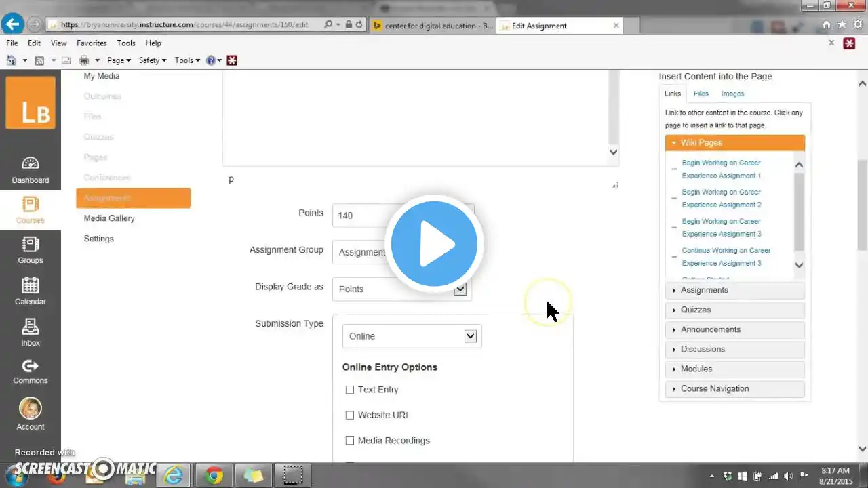Expand the Quizzes section in the insert panel
Image resolution: width=868 pixels, height=488 pixels.
click(x=735, y=310)
